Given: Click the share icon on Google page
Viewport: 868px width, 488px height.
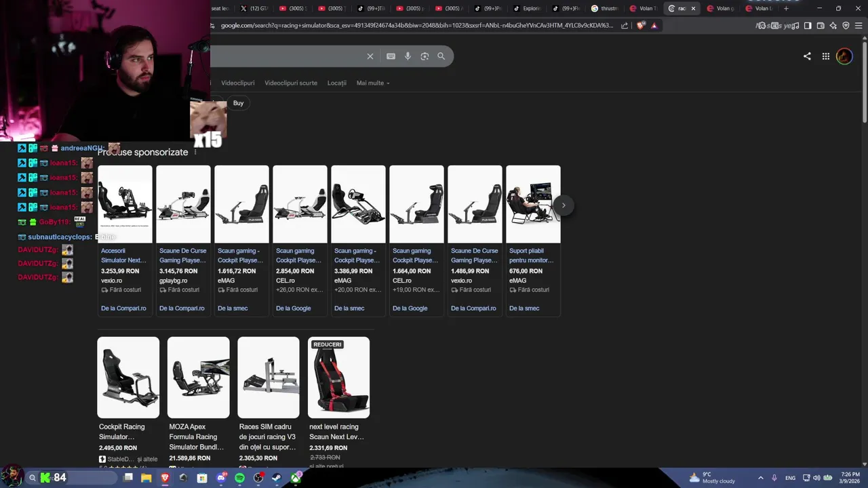Looking at the screenshot, I should [807, 56].
